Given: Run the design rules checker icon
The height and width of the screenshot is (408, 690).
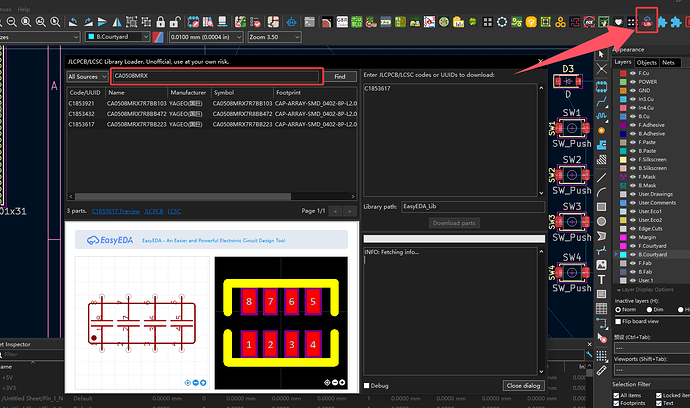Looking at the screenshot, I should 255,22.
